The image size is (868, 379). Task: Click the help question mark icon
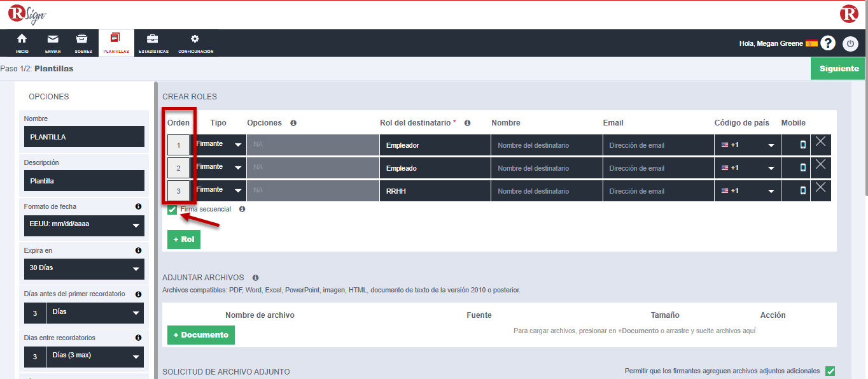(x=827, y=43)
